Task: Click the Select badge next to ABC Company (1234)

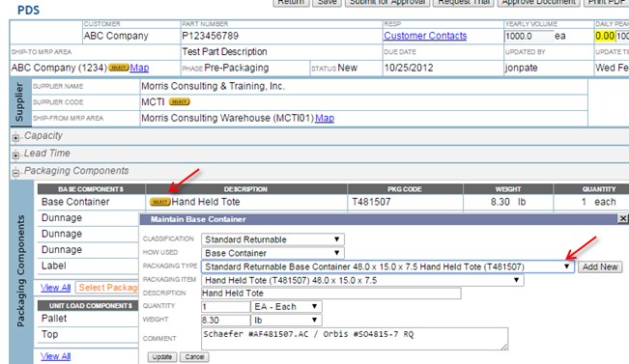Action: 118,68
